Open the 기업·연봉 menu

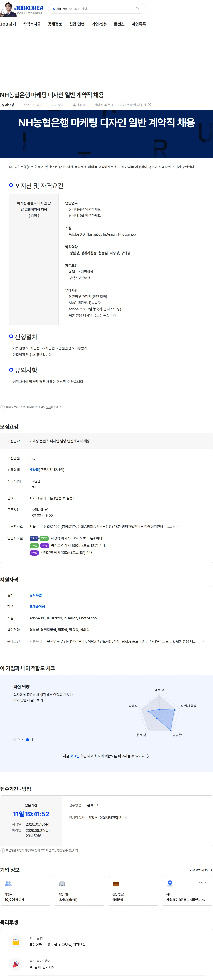(99, 24)
